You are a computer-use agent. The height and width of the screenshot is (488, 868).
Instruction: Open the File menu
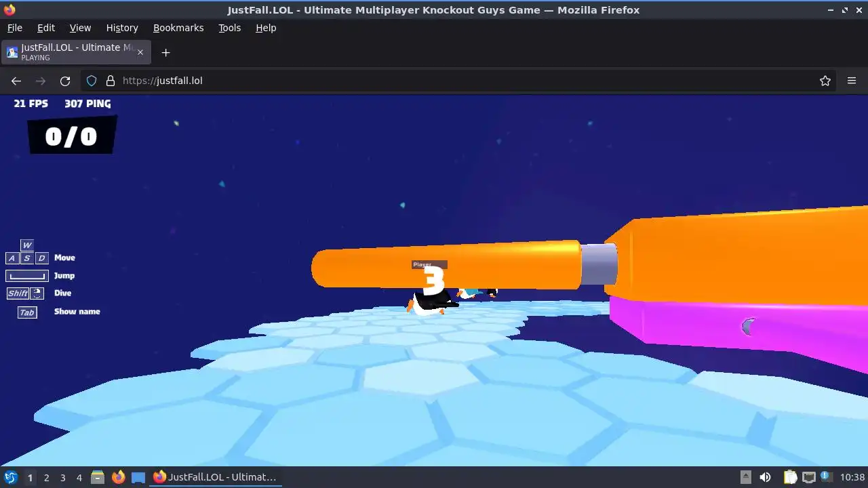[14, 28]
